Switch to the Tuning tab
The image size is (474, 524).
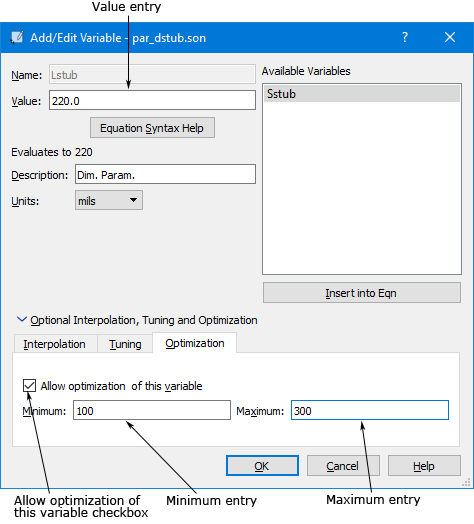pos(125,344)
